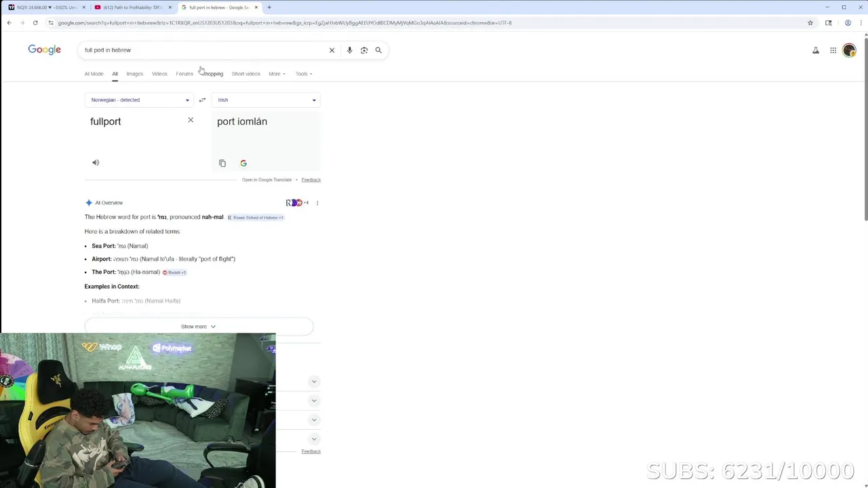Screen dimensions: 868x488
Task: Select the 'All' results tab
Action: 115,74
